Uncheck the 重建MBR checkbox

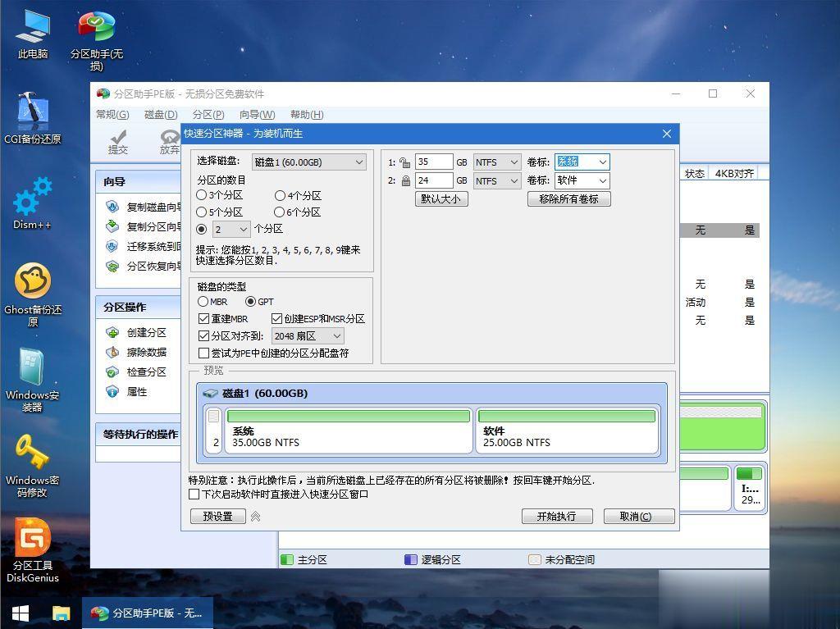coord(203,319)
